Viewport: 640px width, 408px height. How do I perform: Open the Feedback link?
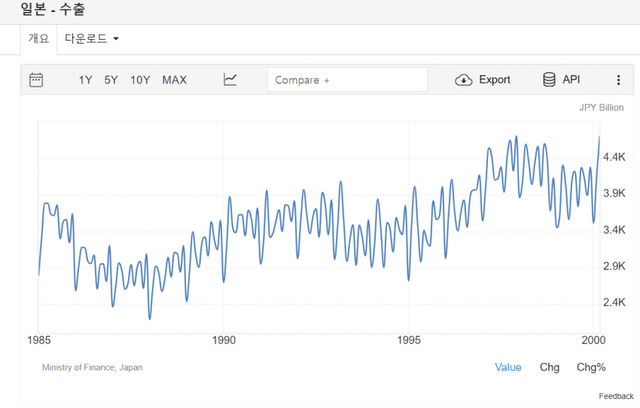616,397
